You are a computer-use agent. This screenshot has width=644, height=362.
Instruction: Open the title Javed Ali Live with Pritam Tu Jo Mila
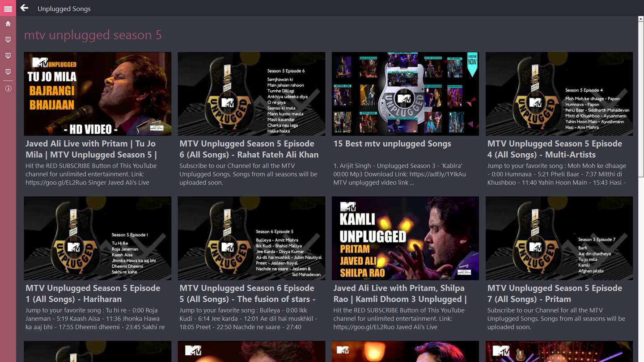(x=91, y=149)
